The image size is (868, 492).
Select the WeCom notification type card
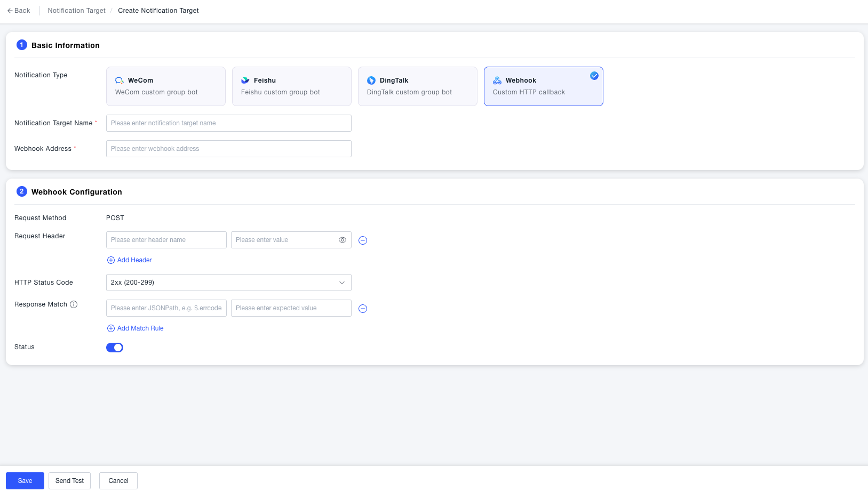click(x=166, y=86)
